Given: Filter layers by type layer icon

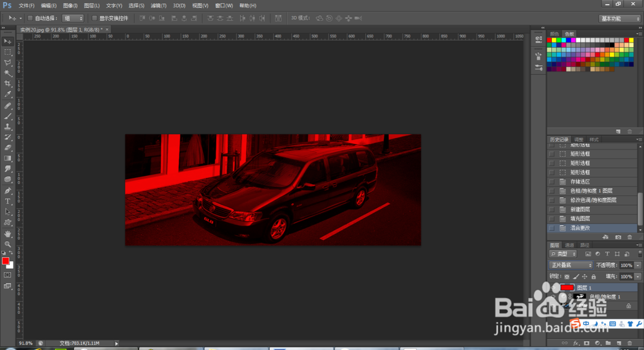Looking at the screenshot, I should (588, 254).
